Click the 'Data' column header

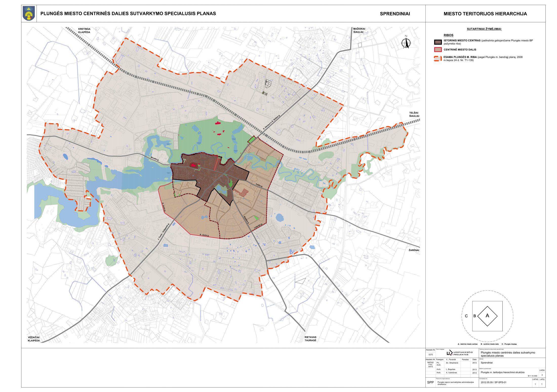474,360
